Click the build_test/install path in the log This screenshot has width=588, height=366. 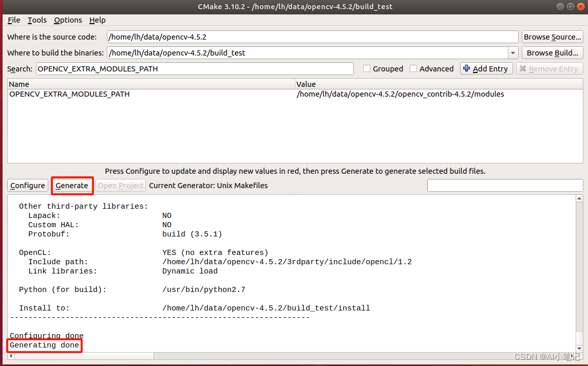[x=266, y=308]
